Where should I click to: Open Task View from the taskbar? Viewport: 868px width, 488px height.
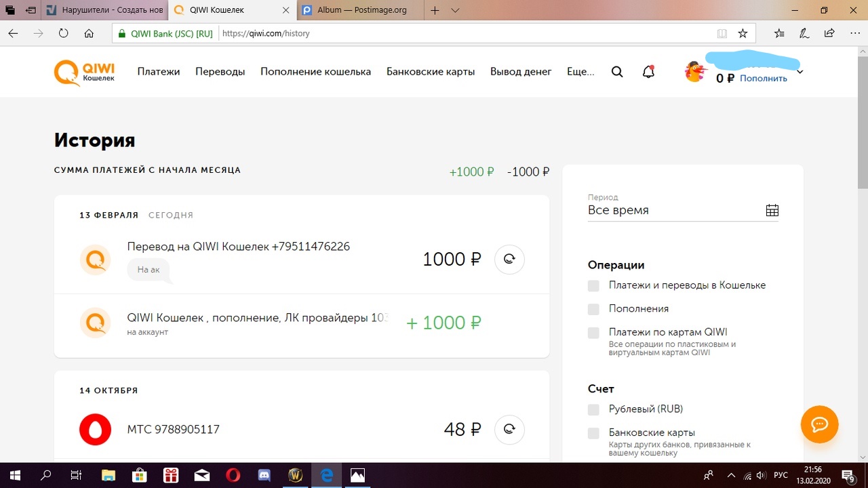[77, 475]
